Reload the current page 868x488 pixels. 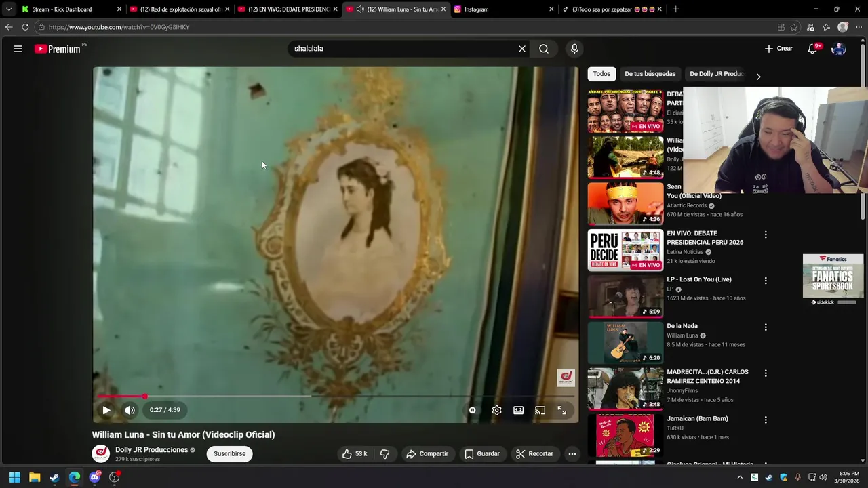pyautogui.click(x=25, y=27)
